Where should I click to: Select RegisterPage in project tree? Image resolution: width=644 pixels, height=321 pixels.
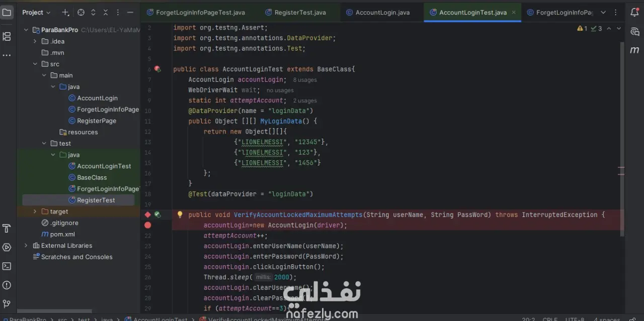tap(92, 121)
